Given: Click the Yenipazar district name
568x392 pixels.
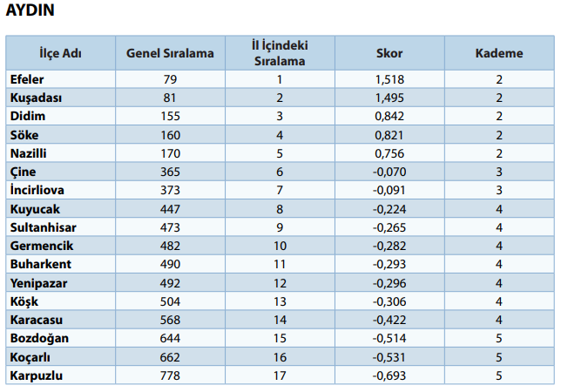Looking at the screenshot, I should (x=38, y=283).
